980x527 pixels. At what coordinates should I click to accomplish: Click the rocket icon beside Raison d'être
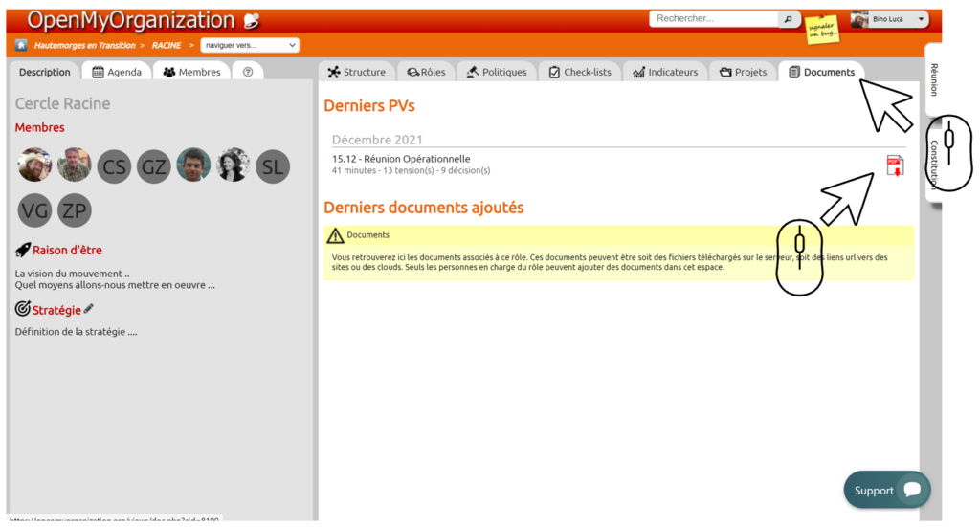(x=23, y=250)
